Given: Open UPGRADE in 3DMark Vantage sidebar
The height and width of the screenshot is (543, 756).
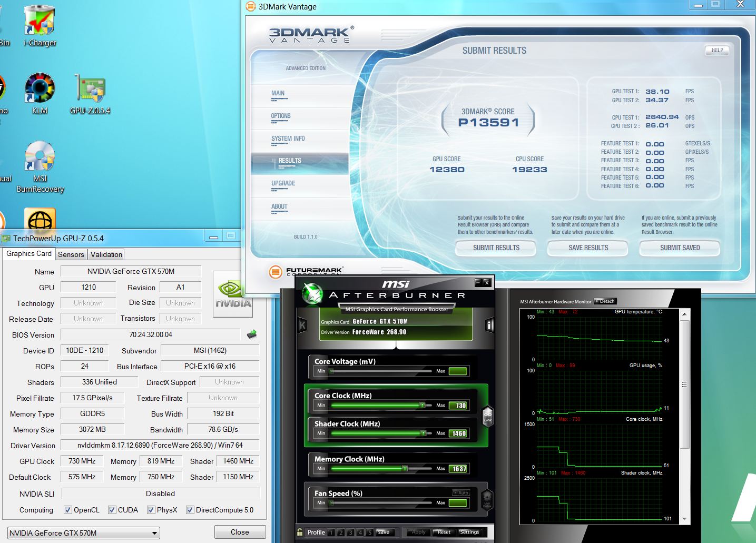Looking at the screenshot, I should (299, 186).
